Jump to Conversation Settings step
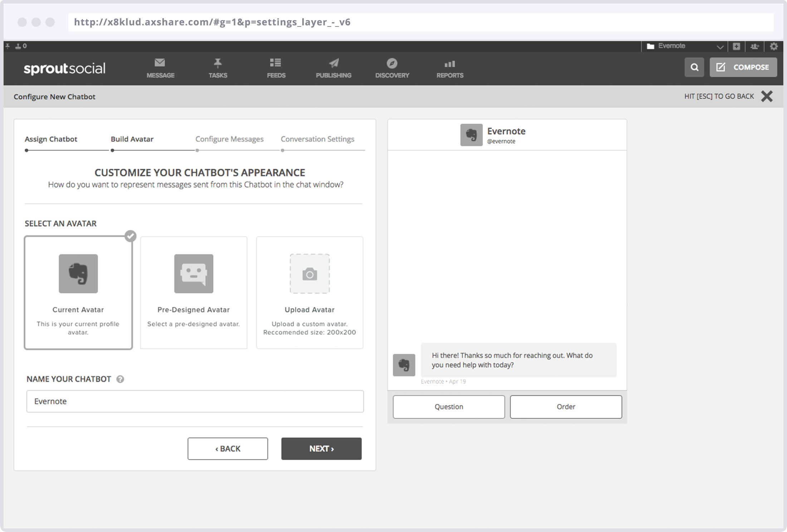 tap(317, 139)
